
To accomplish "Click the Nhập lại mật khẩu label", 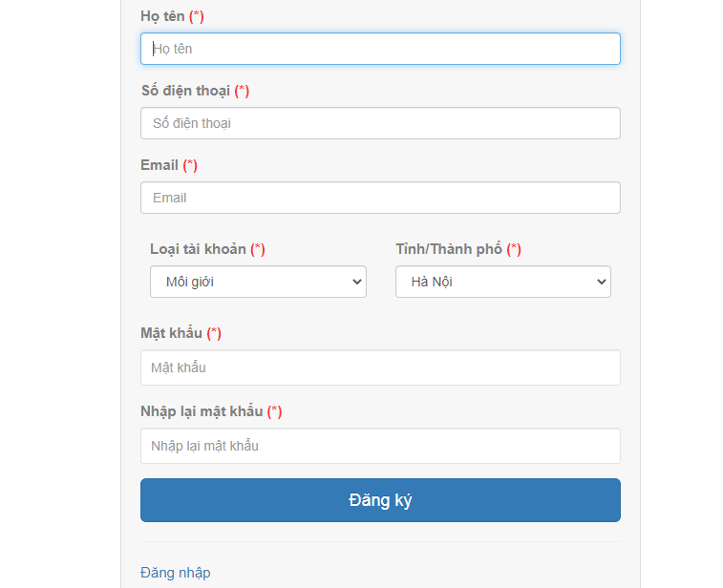I will (202, 411).
